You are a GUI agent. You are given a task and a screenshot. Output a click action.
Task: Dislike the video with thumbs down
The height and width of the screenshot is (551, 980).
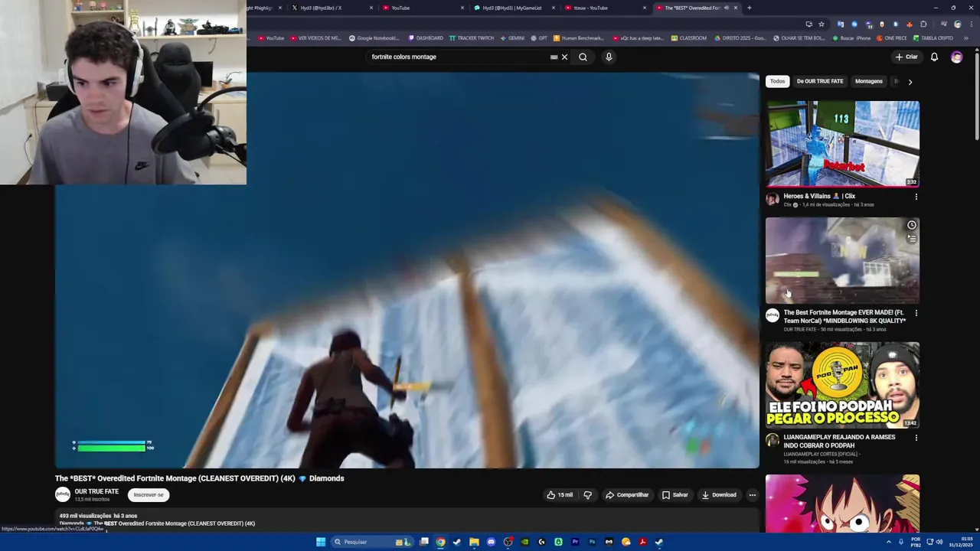pyautogui.click(x=587, y=495)
